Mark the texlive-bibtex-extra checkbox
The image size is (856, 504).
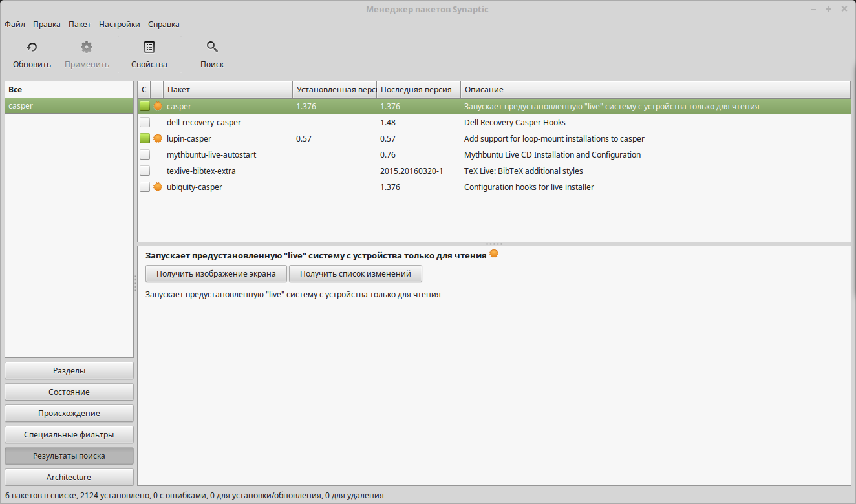tap(145, 171)
